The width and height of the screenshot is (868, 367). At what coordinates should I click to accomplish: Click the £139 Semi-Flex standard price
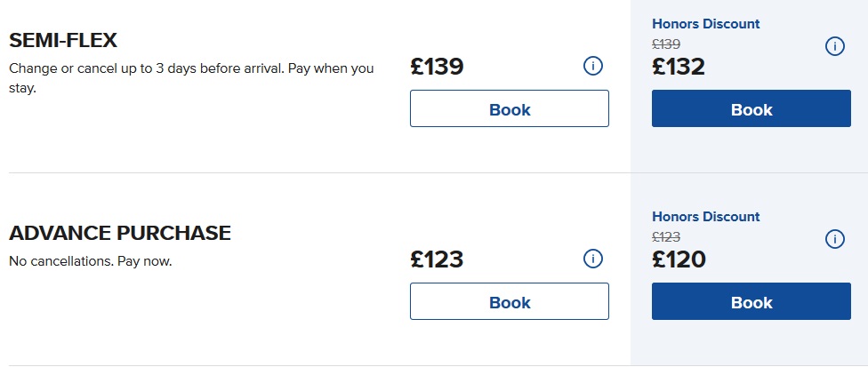tap(437, 67)
